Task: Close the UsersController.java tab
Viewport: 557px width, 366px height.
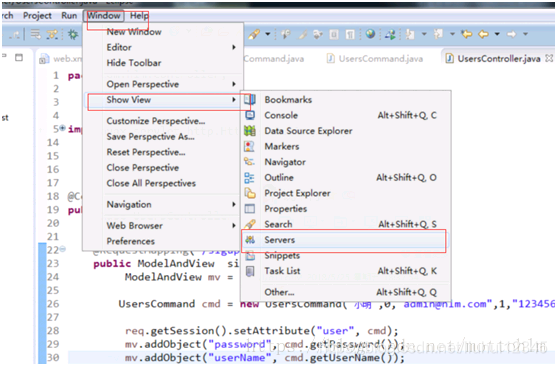Action: [549, 58]
